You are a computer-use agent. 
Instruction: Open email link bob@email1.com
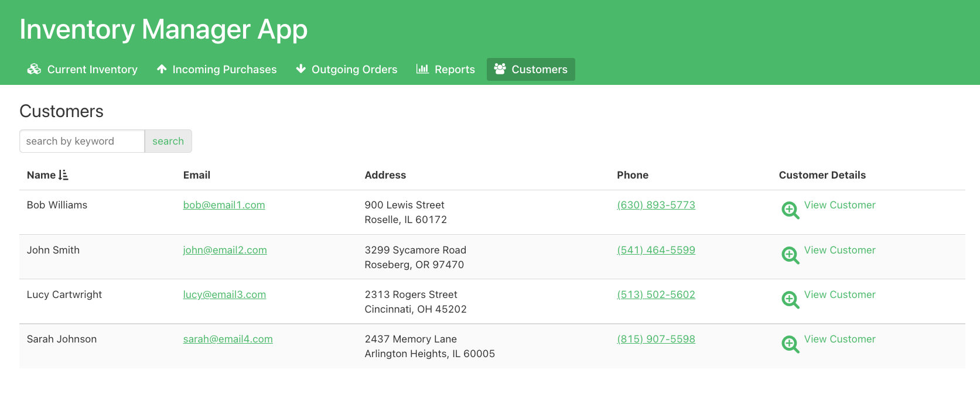[x=224, y=205]
